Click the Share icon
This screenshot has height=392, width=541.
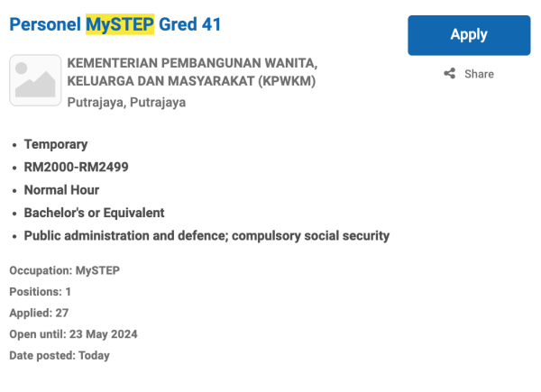click(450, 74)
